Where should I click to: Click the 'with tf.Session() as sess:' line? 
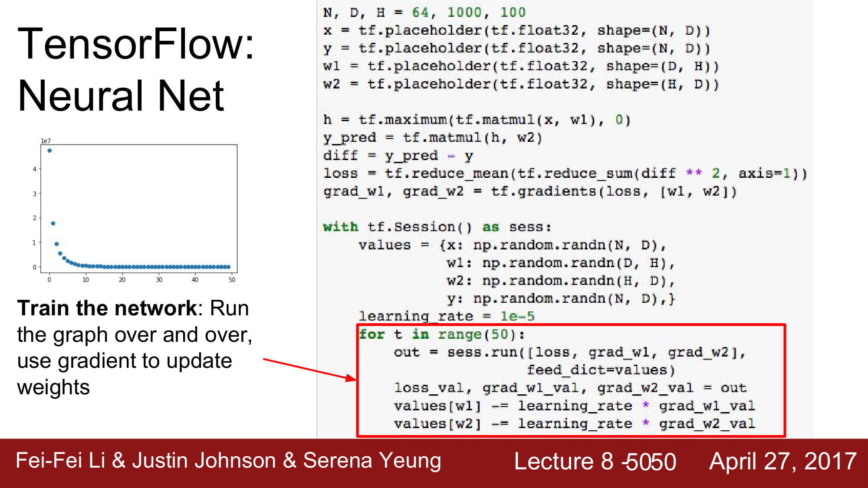click(437, 227)
